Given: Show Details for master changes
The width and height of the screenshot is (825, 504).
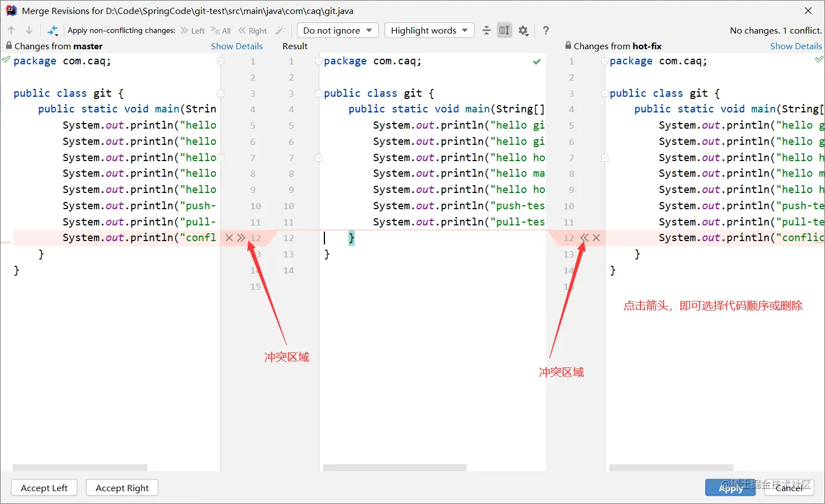Looking at the screenshot, I should point(237,46).
